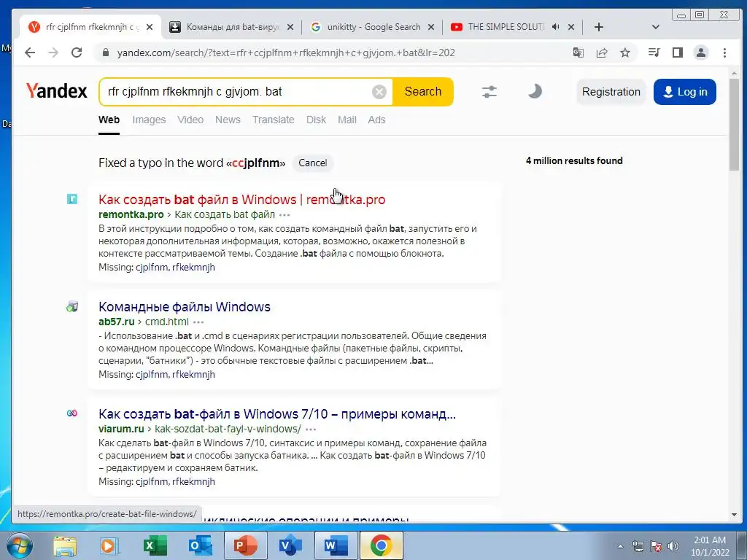Reload the current Yandex page
747x560 pixels.
(x=76, y=52)
